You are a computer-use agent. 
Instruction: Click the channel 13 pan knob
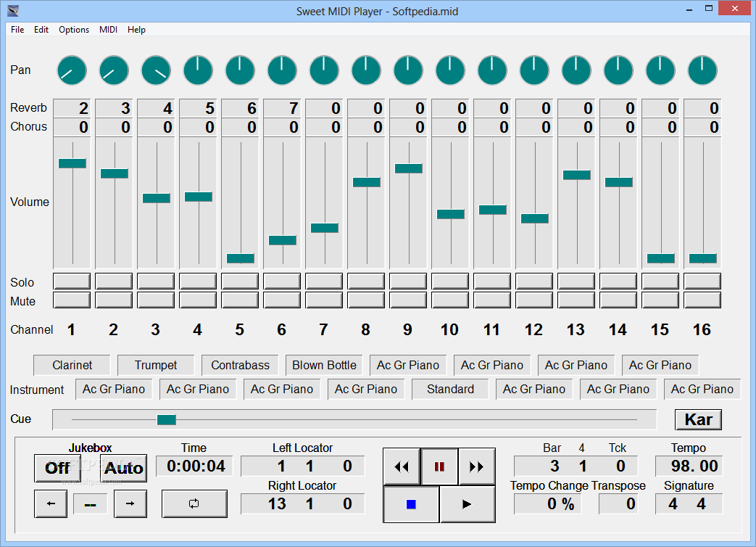pyautogui.click(x=576, y=70)
